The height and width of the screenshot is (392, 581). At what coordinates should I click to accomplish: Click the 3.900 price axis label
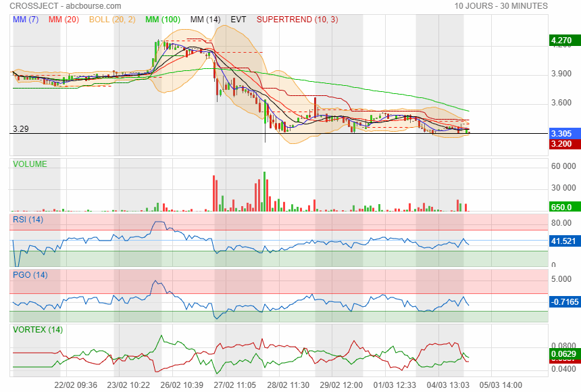(x=561, y=74)
